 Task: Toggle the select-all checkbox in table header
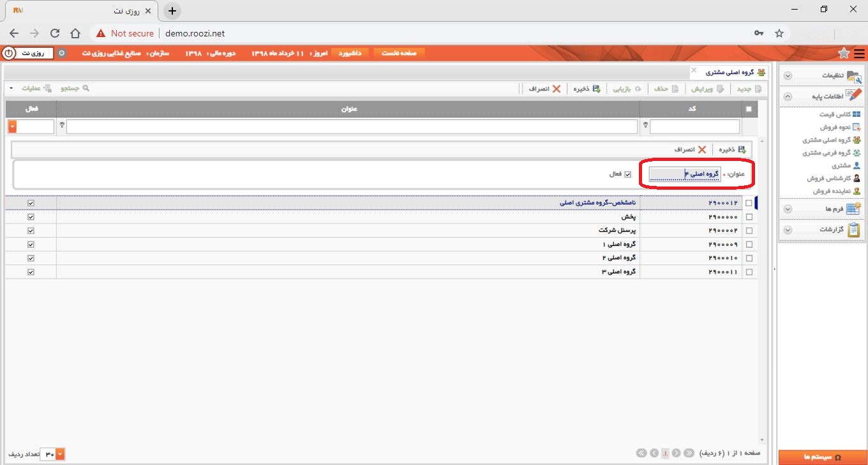(749, 109)
